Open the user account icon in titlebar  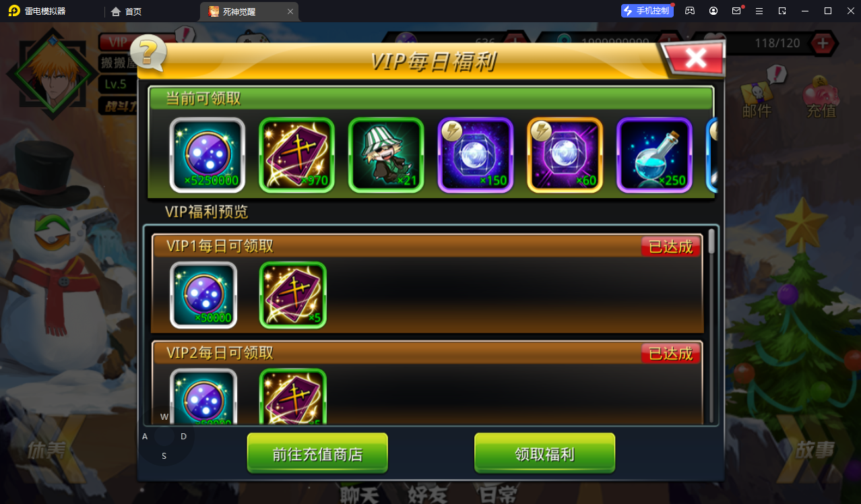[713, 11]
